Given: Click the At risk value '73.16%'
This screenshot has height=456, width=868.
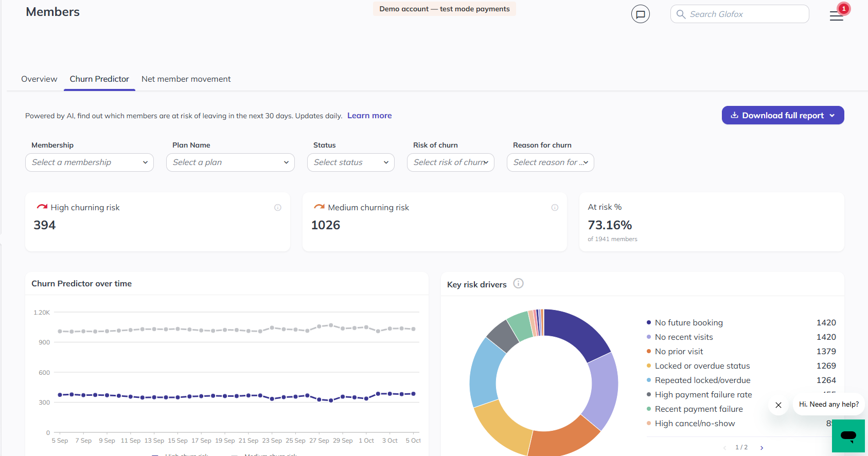Looking at the screenshot, I should click(x=610, y=225).
